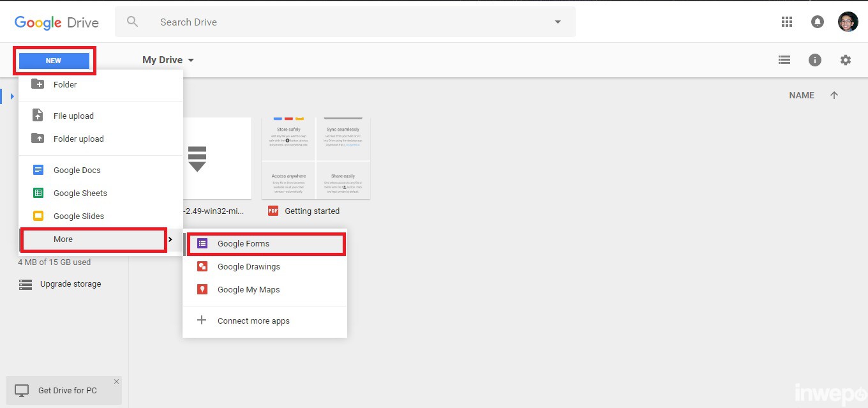Click the red Google Drawings icon
Viewport: 868px width, 408px height.
[x=202, y=266]
